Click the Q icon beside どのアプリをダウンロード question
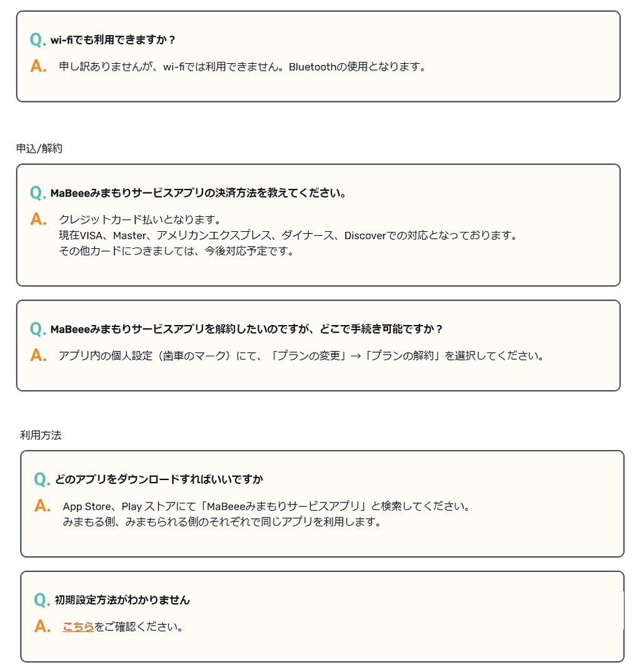This screenshot has height=672, width=637. [42, 479]
